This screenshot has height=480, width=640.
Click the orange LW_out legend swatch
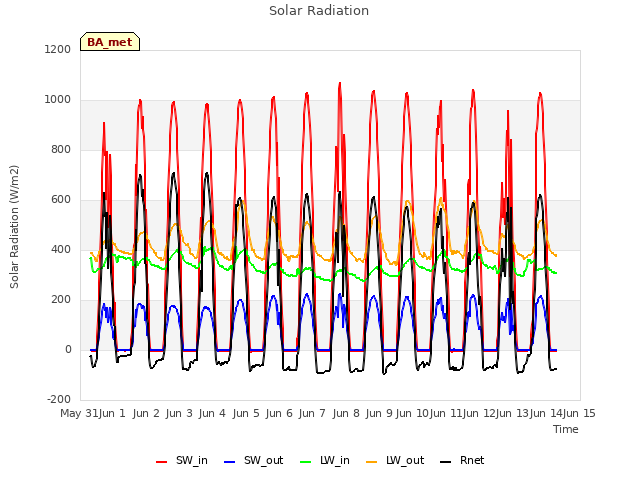pos(372,462)
